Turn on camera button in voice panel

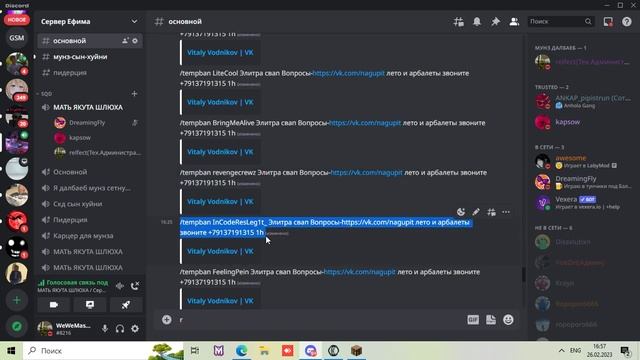(x=54, y=305)
